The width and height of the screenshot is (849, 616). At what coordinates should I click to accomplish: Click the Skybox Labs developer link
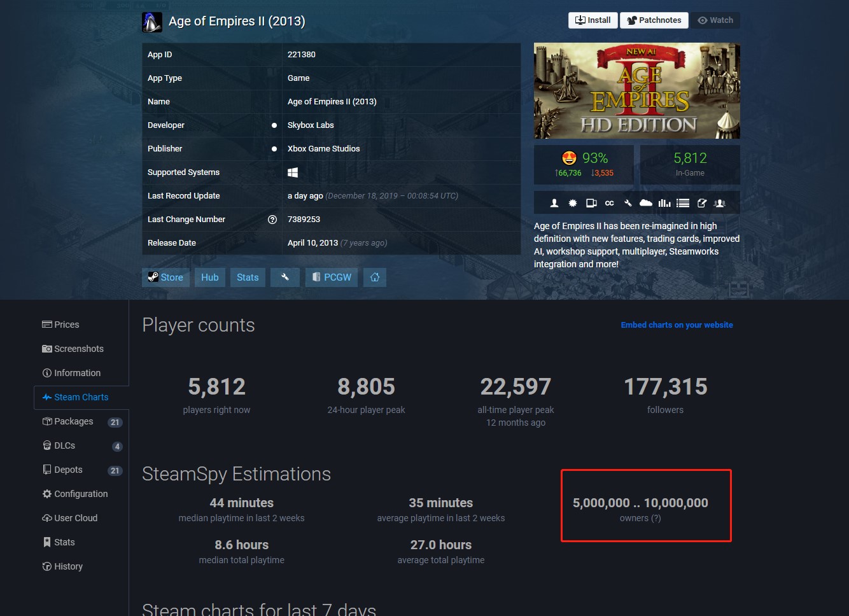(x=311, y=125)
